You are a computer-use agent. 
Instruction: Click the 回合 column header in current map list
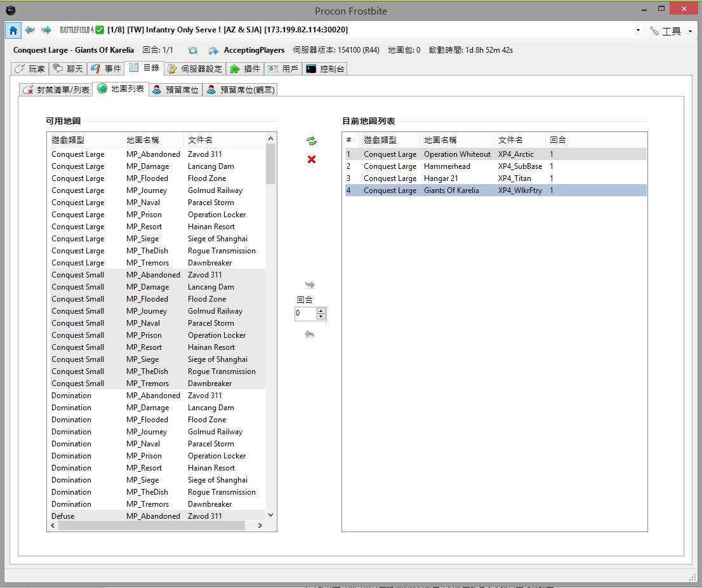(x=558, y=140)
